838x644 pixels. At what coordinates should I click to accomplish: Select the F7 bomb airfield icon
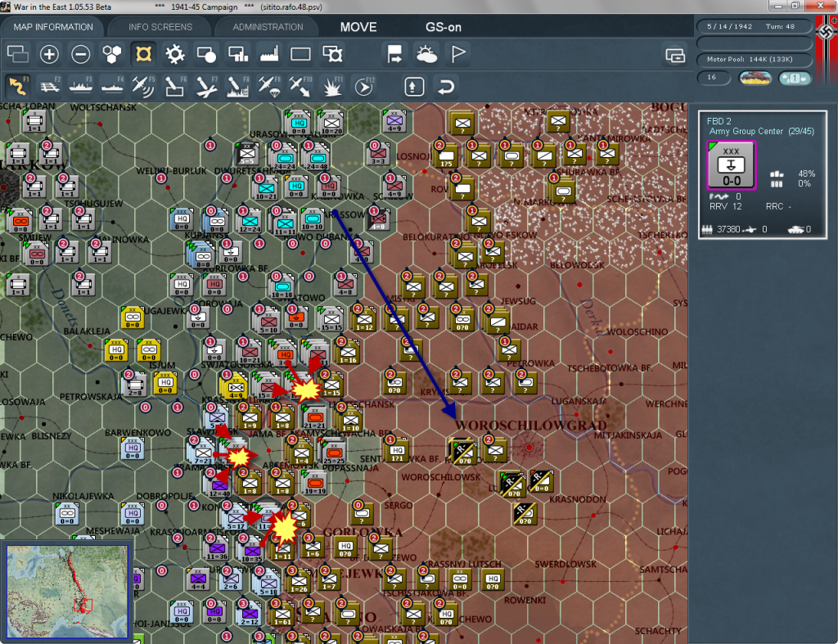point(206,86)
